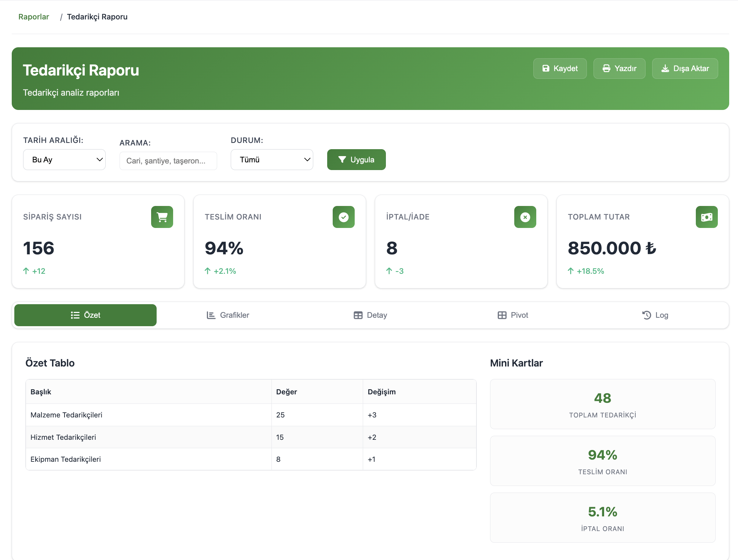Focus the Arama search input field

pyautogui.click(x=168, y=161)
